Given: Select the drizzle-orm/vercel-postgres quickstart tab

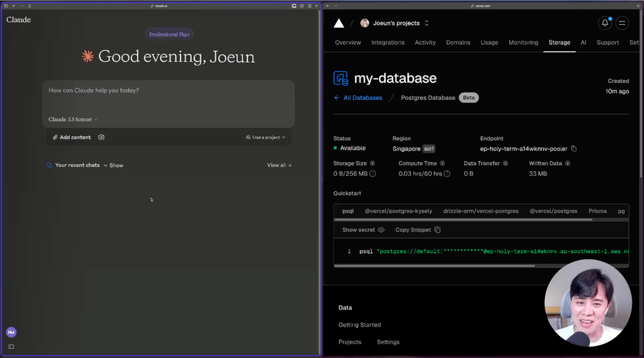Looking at the screenshot, I should 480,211.
